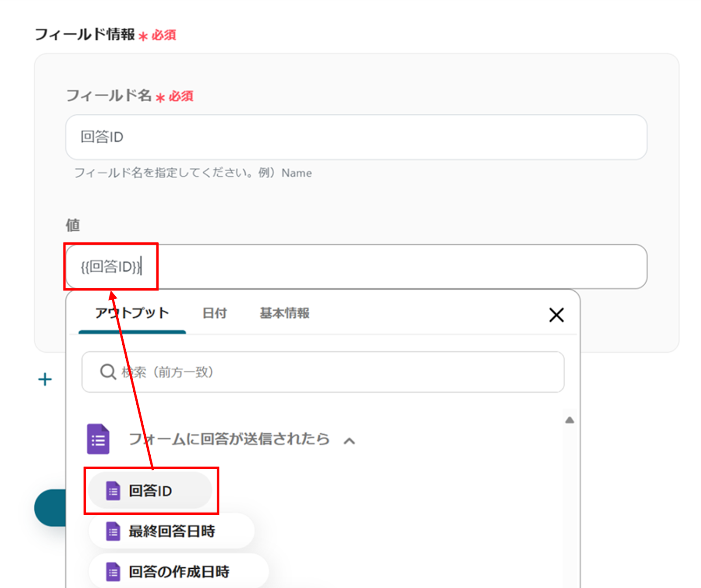Image resolution: width=701 pixels, height=588 pixels.
Task: Click the plus icon to add field
Action: [45, 379]
